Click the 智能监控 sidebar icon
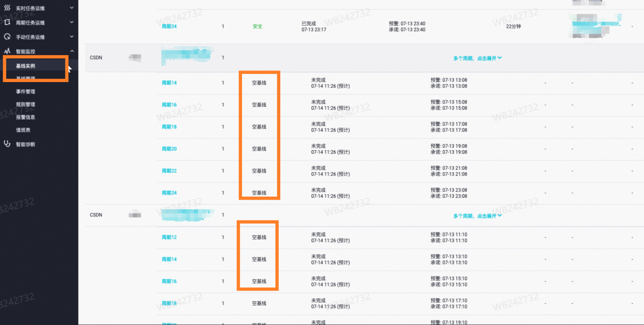This screenshot has width=644, height=325. pos(7,51)
